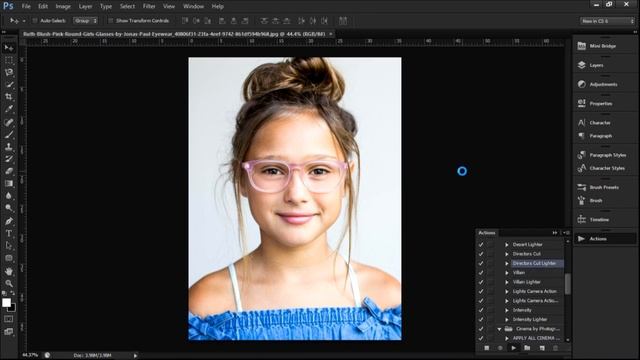Click the Actions panel vertical scrollbar thumb

coord(567,284)
